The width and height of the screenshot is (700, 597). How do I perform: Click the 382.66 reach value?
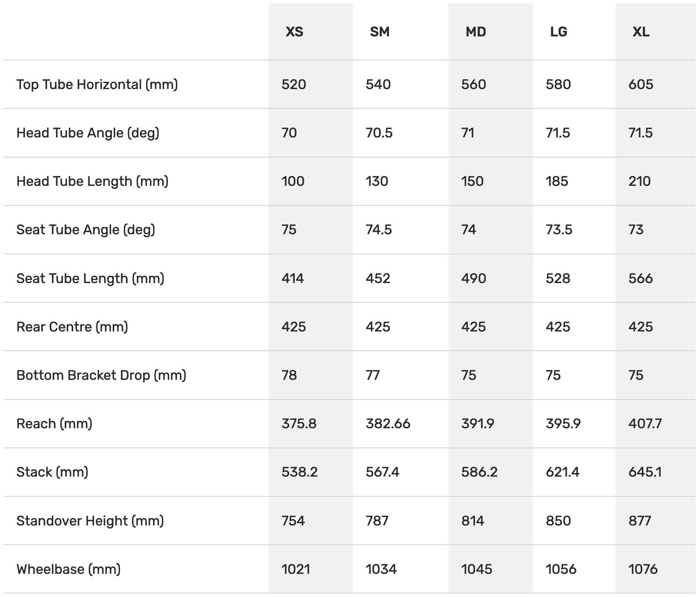point(388,424)
